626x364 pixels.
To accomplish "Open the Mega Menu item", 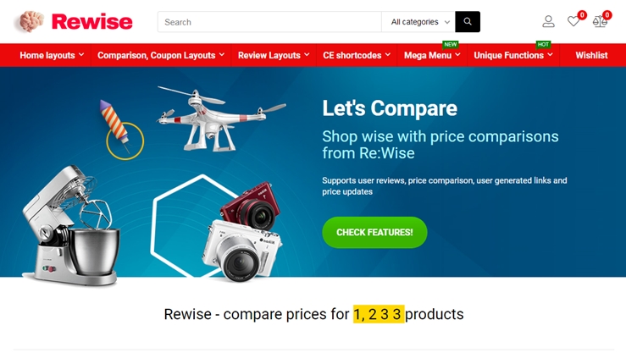I will pos(432,55).
